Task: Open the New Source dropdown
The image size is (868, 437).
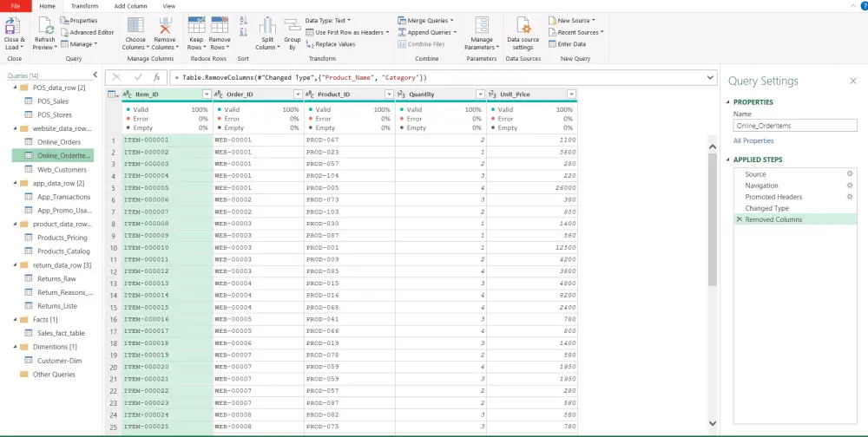Action: 572,21
